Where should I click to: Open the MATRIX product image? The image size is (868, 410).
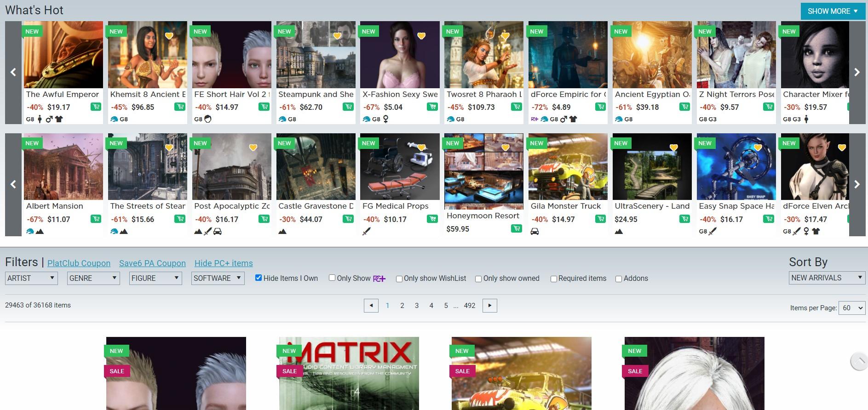(x=349, y=373)
